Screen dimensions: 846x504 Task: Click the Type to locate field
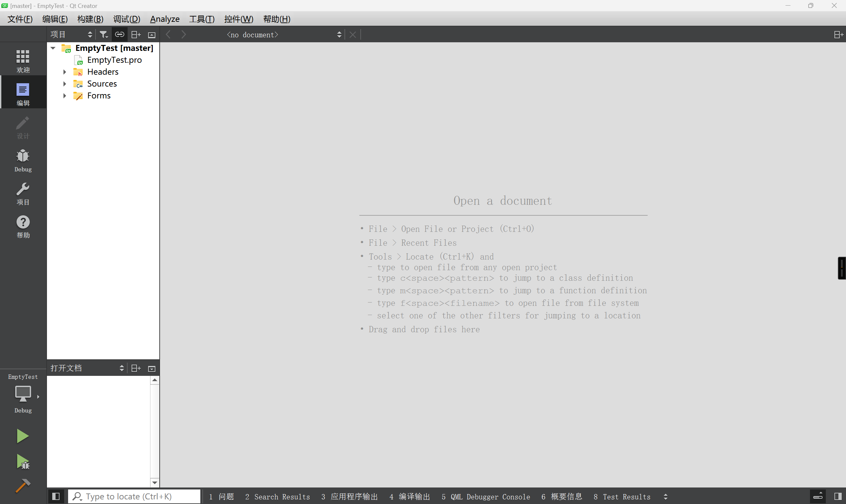(x=134, y=496)
